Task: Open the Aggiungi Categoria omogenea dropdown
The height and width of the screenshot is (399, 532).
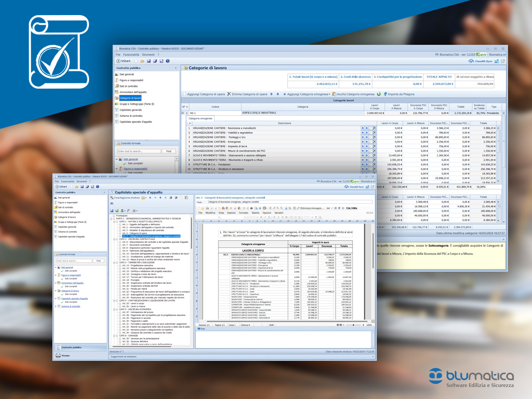Action: (329, 94)
